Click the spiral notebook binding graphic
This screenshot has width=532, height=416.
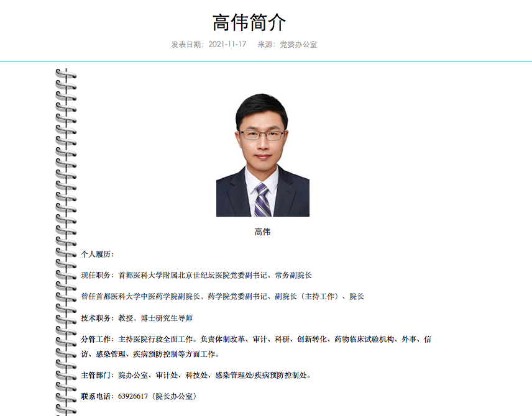(65, 242)
